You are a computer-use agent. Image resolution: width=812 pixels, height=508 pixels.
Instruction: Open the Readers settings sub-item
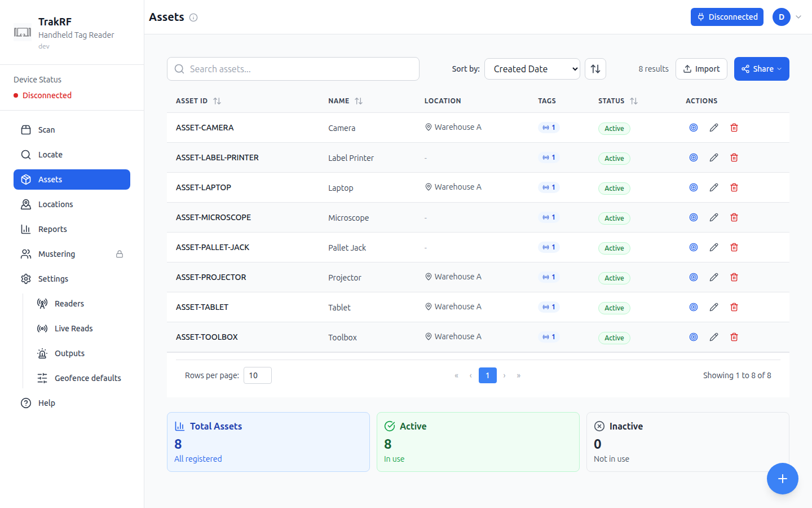coord(80,304)
